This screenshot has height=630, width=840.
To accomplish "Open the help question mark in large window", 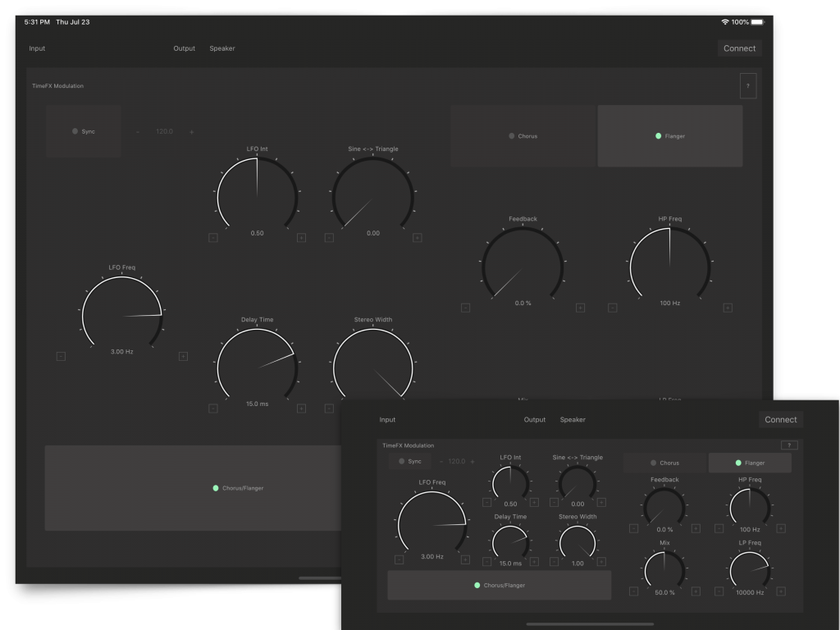I will click(747, 86).
